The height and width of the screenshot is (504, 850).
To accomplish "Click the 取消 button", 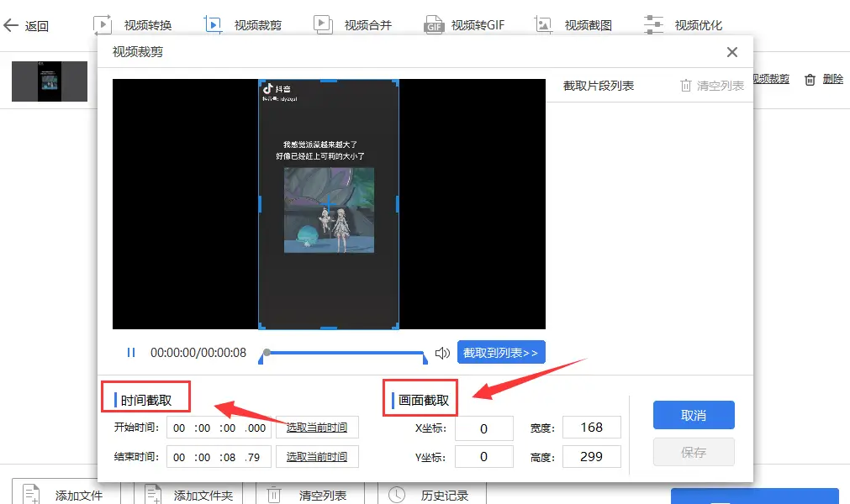I will pyautogui.click(x=694, y=415).
